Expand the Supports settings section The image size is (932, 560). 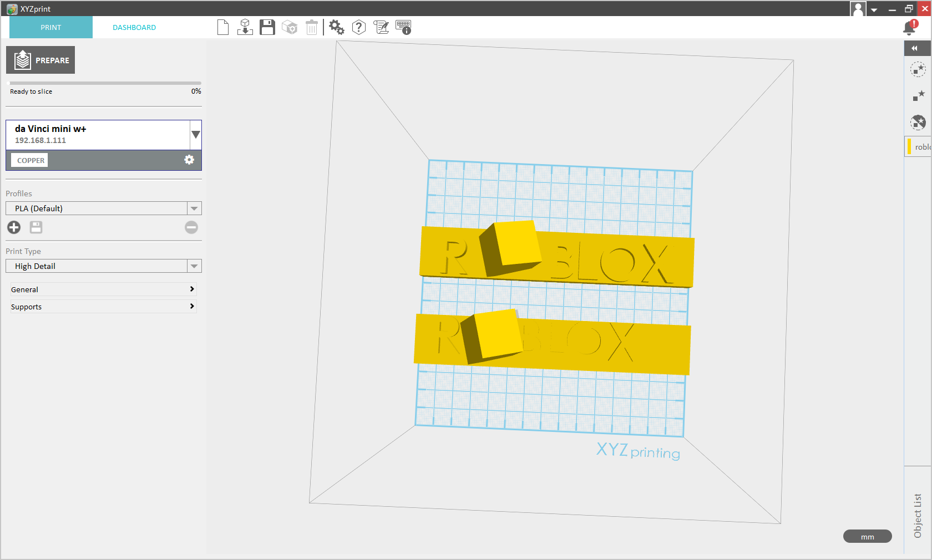104,307
